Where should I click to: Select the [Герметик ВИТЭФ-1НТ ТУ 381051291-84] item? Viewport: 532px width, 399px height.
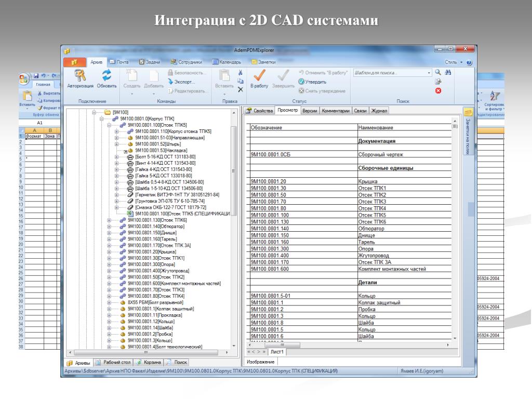click(x=177, y=195)
